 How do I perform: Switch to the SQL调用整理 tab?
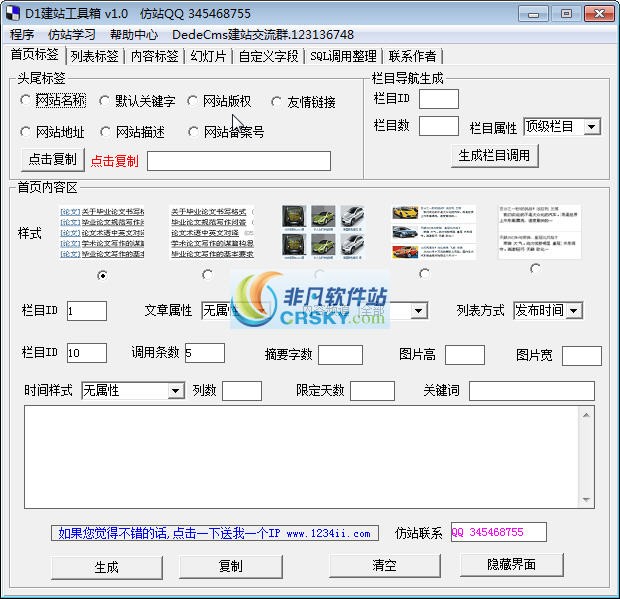343,56
